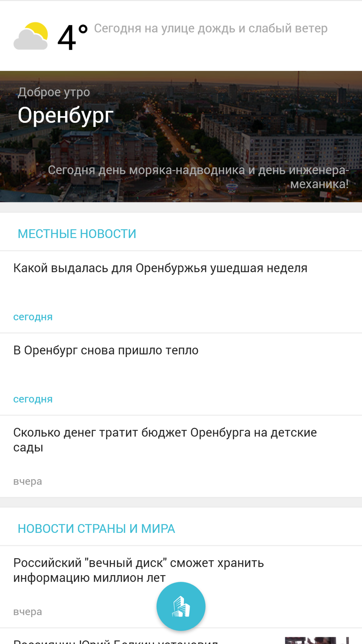Open the article about Российский вечный диск

(x=181, y=587)
